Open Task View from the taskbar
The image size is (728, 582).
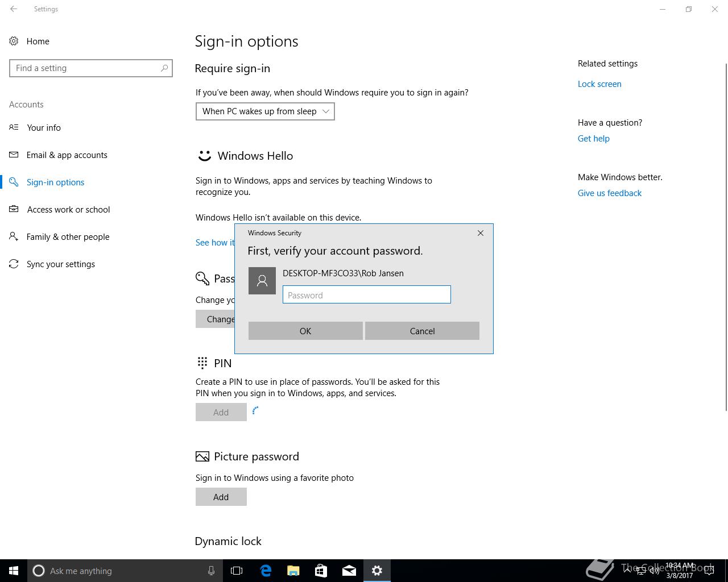click(237, 571)
